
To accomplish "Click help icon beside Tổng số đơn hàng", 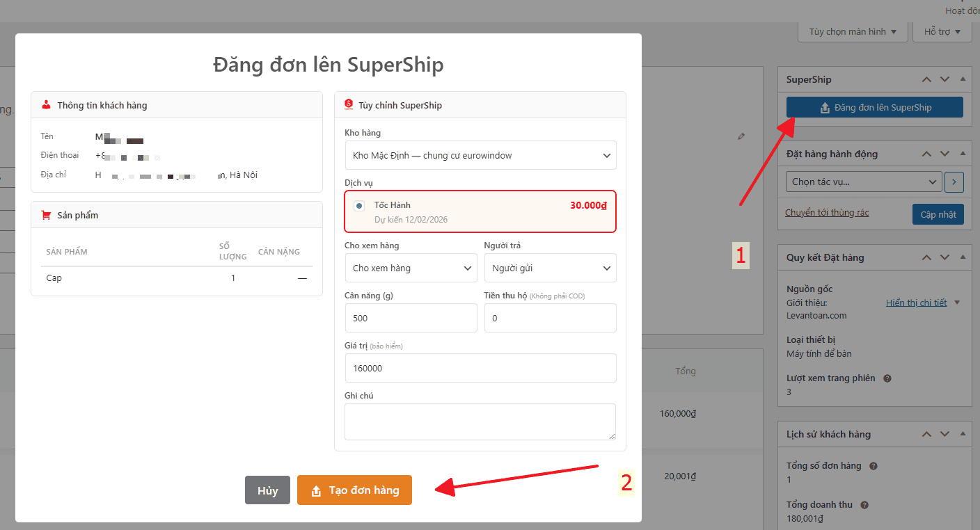I will point(874,466).
